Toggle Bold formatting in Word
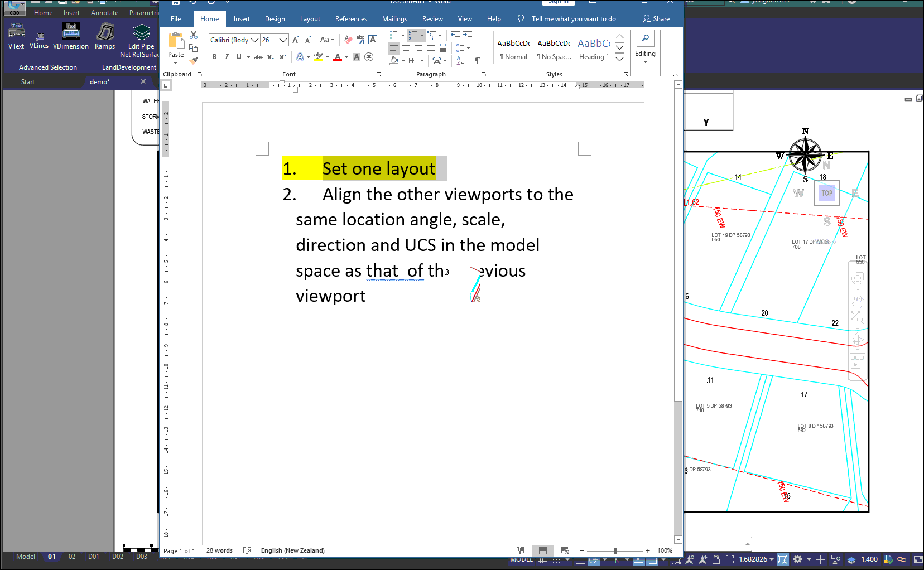The height and width of the screenshot is (570, 924). pos(214,57)
